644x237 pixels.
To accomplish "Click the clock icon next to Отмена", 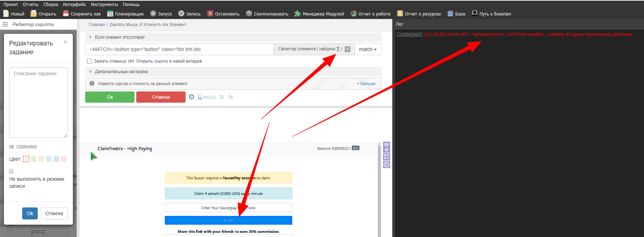I will point(192,97).
